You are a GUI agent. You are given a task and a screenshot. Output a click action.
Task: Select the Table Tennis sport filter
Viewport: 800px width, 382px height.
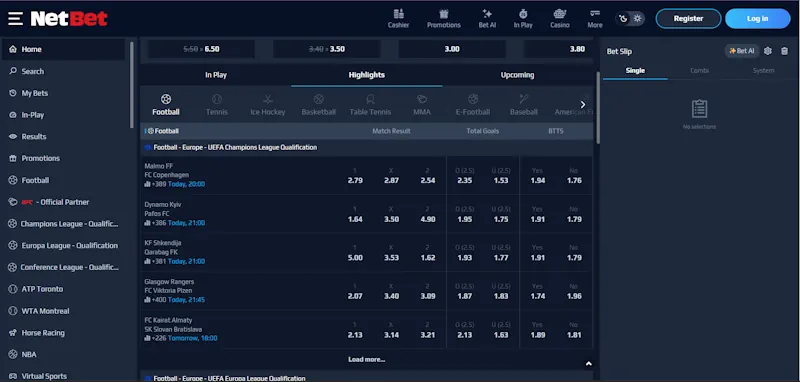tap(370, 105)
